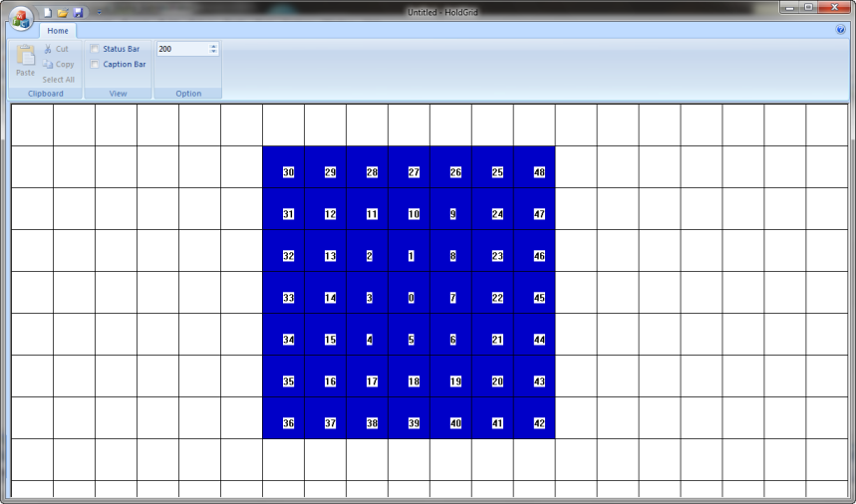Click the blue grid cell numbered 25

click(492, 167)
